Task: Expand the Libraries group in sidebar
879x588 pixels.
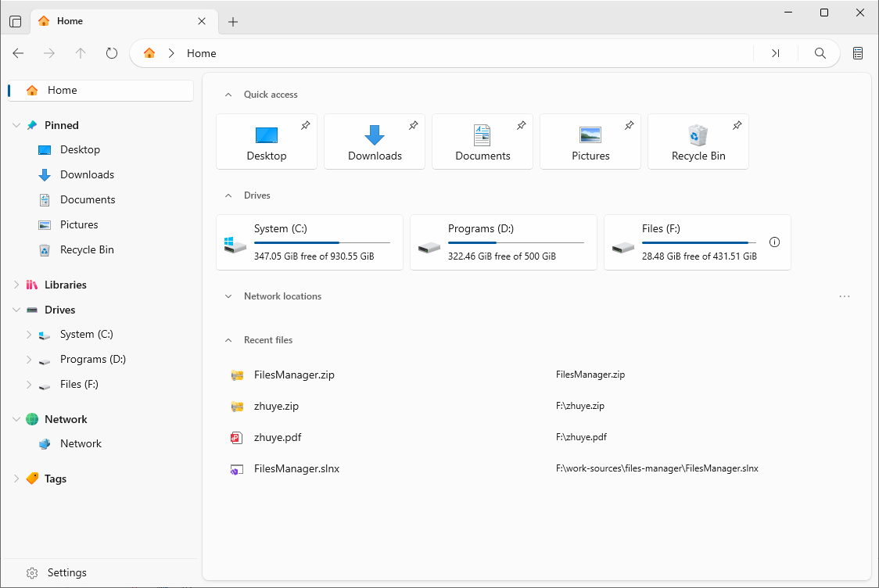Action: pos(16,285)
